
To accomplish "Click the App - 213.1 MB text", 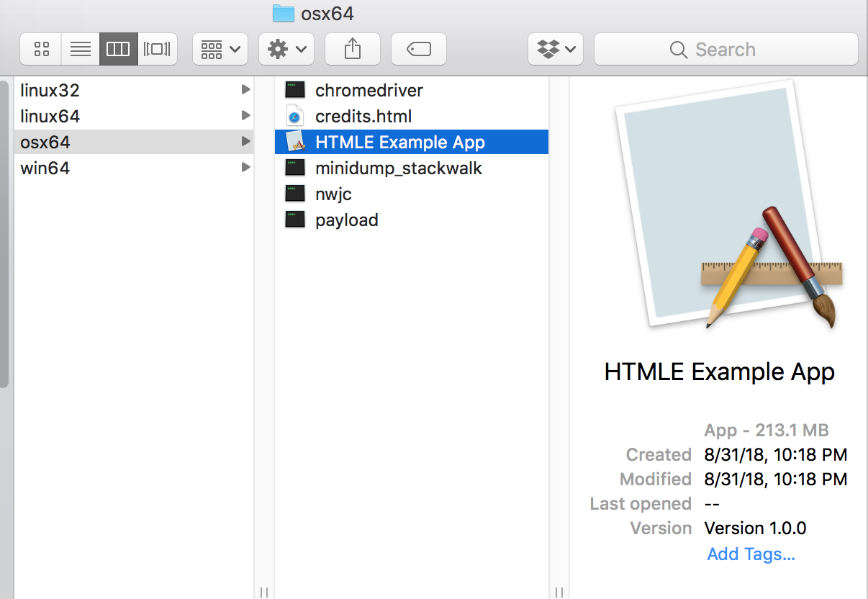I will point(767,431).
